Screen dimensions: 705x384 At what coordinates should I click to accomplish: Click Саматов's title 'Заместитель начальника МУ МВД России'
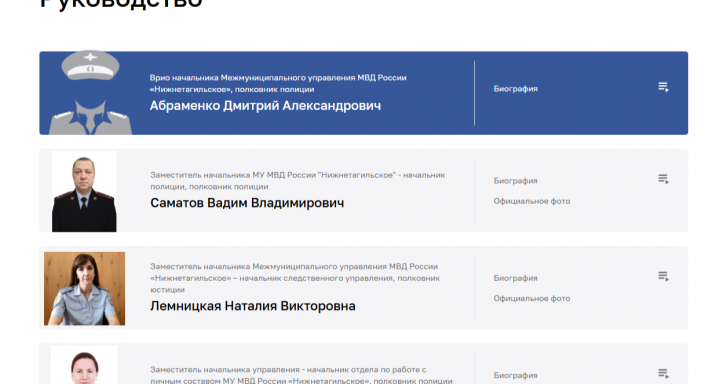[297, 180]
